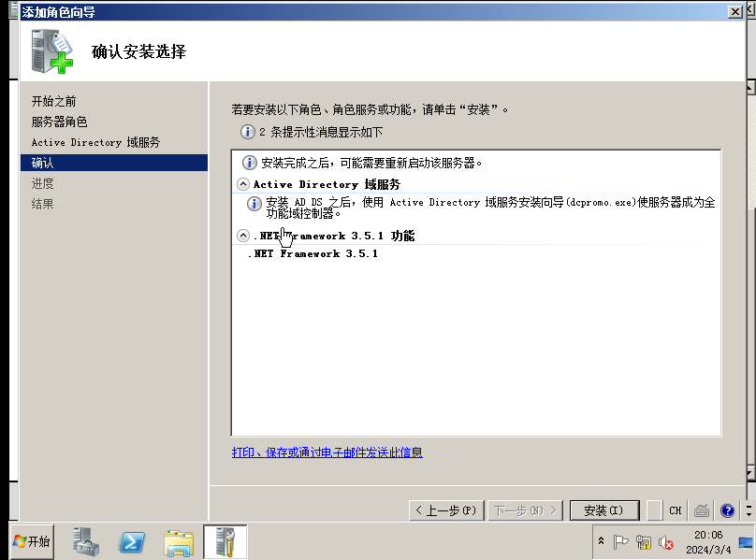This screenshot has height=560, width=756.
Task: Click the blue help question mark icon
Action: pos(727,510)
